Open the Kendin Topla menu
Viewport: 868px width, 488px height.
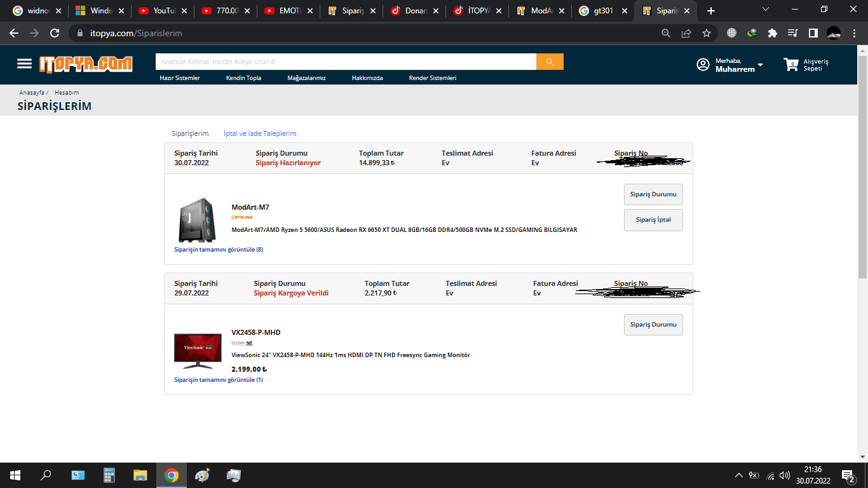pos(243,78)
